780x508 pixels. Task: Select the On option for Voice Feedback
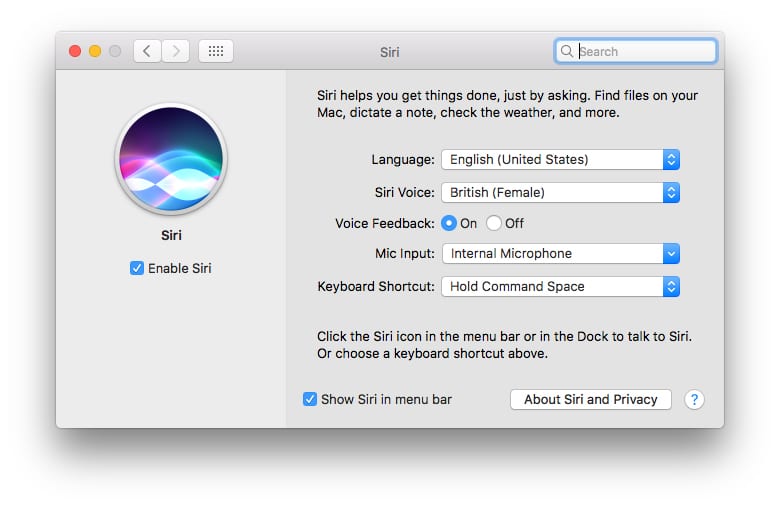pyautogui.click(x=449, y=223)
